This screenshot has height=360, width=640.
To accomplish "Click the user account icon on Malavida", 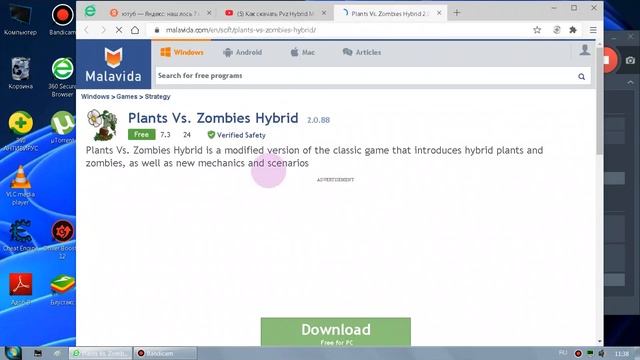I will click(584, 50).
